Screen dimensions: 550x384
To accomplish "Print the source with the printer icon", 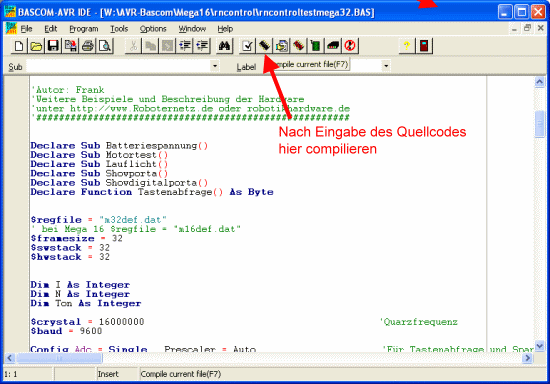I will pyautogui.click(x=88, y=46).
